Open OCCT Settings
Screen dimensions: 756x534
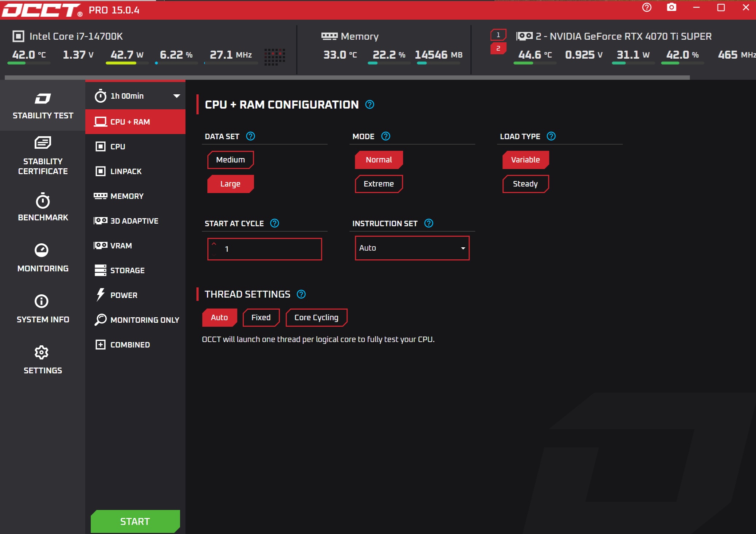point(42,361)
